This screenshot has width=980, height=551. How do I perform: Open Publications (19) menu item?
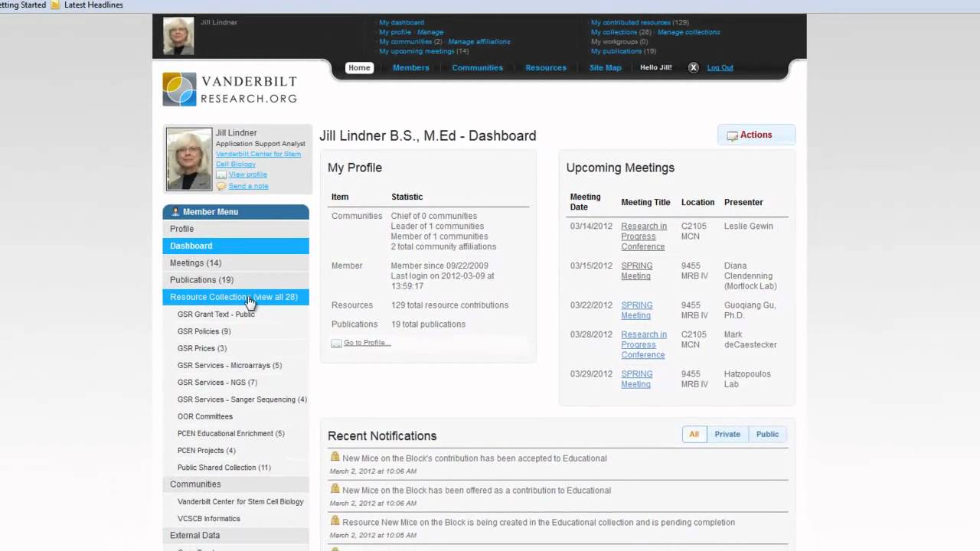[236, 279]
